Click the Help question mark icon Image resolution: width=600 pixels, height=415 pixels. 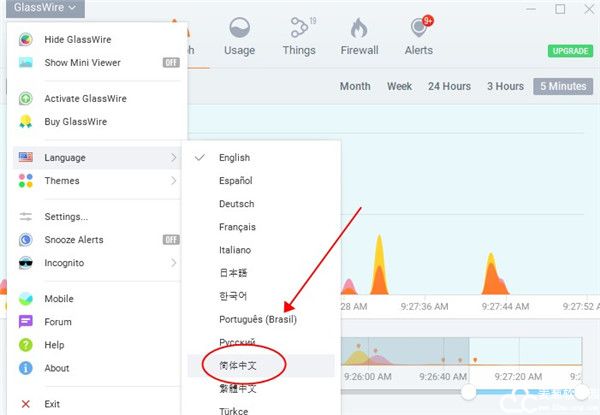tap(26, 345)
